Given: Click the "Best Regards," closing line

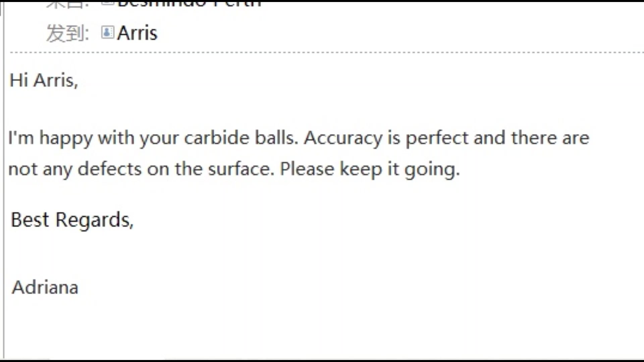Looking at the screenshot, I should 72,220.
